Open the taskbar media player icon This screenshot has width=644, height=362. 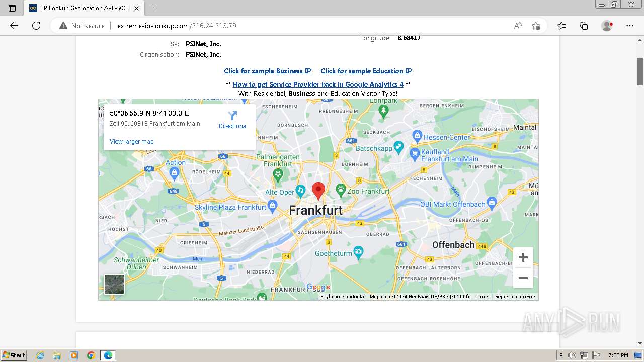click(x=74, y=355)
